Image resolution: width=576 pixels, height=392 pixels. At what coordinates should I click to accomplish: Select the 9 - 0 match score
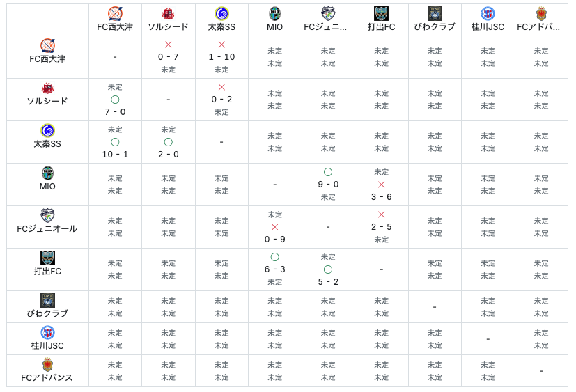coord(328,185)
